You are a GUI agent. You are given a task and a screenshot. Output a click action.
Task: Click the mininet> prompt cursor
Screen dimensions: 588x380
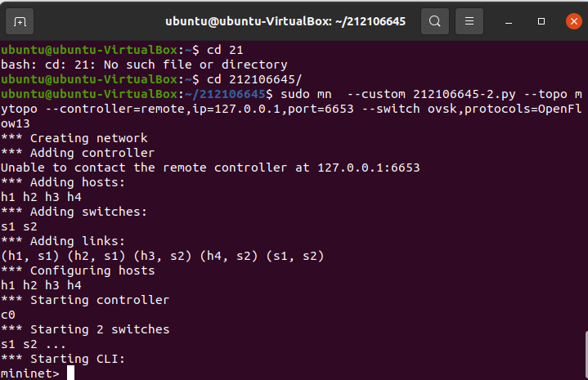click(70, 373)
